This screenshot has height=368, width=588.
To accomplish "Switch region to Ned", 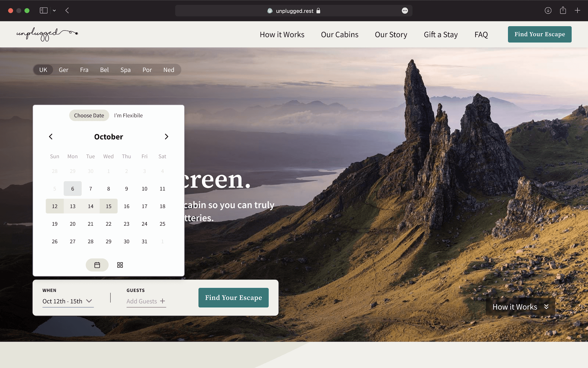I will pyautogui.click(x=169, y=70).
